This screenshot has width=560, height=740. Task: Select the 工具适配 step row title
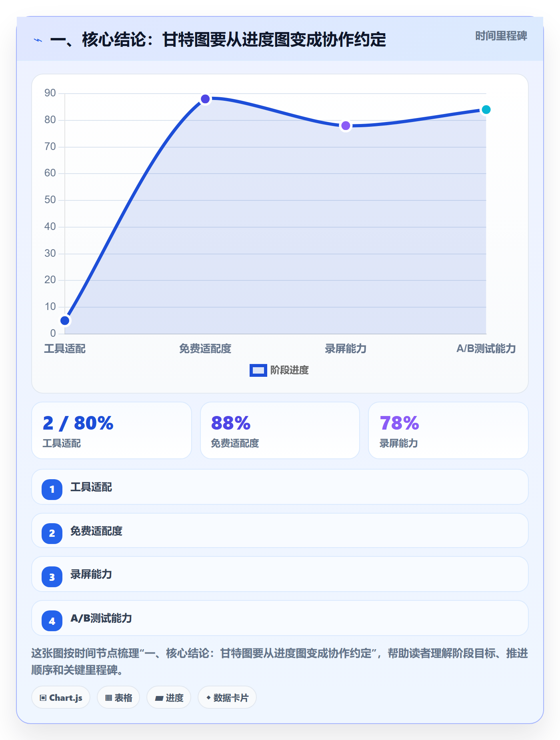pyautogui.click(x=91, y=487)
